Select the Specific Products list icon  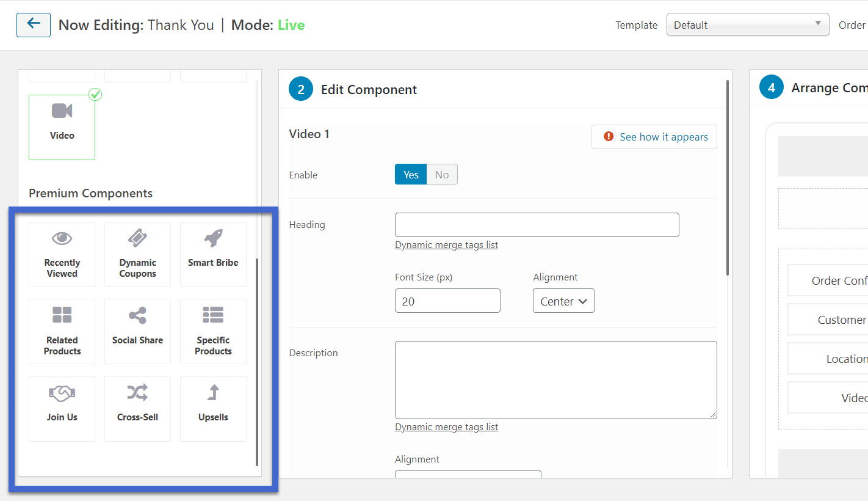[213, 315]
